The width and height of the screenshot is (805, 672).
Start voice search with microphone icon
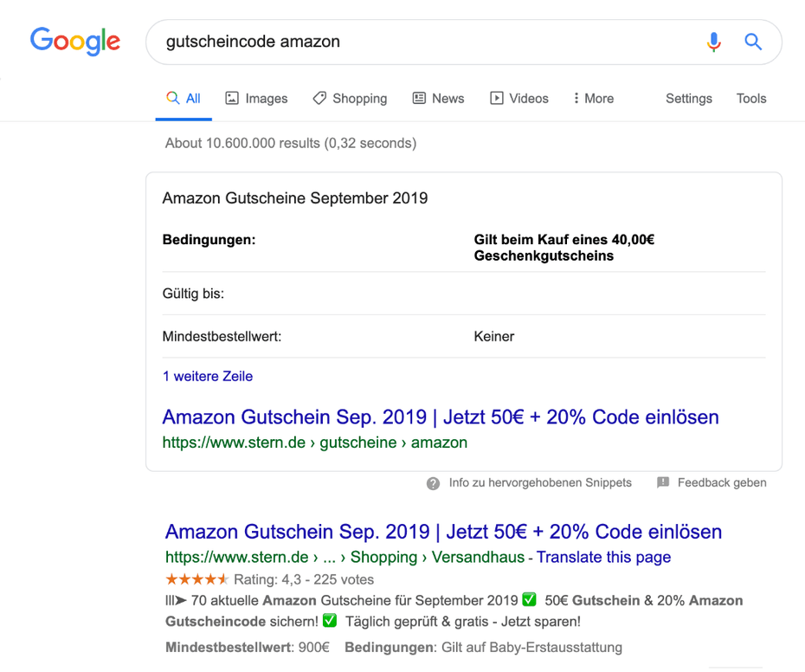pos(713,42)
